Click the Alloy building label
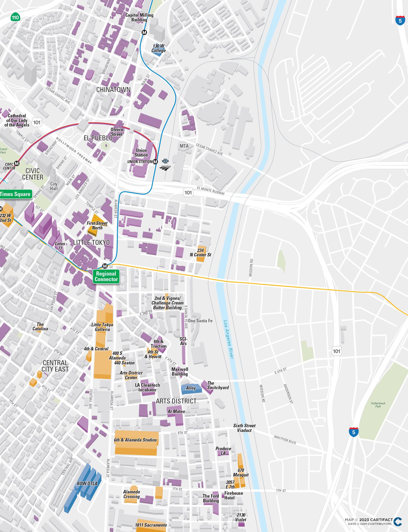408x532 pixels. [191, 388]
